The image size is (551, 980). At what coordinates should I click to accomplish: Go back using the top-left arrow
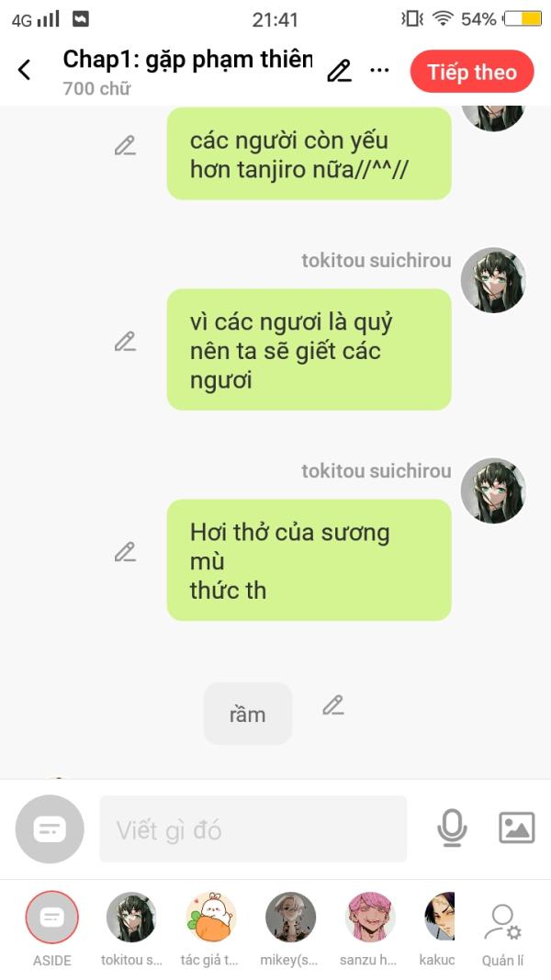click(25, 70)
